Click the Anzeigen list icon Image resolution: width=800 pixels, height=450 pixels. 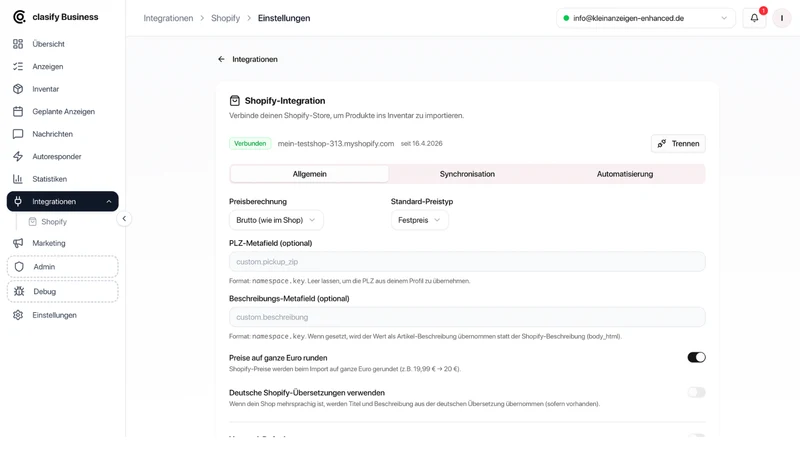tap(18, 66)
